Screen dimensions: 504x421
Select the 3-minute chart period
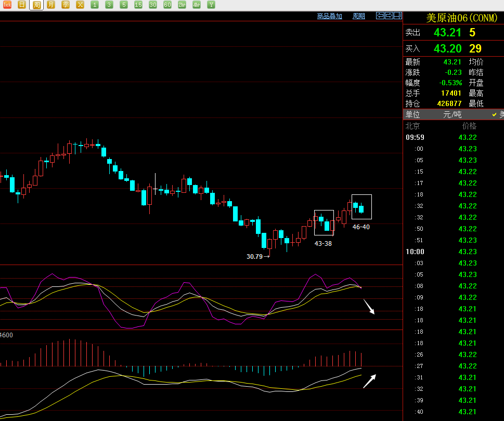point(109,5)
